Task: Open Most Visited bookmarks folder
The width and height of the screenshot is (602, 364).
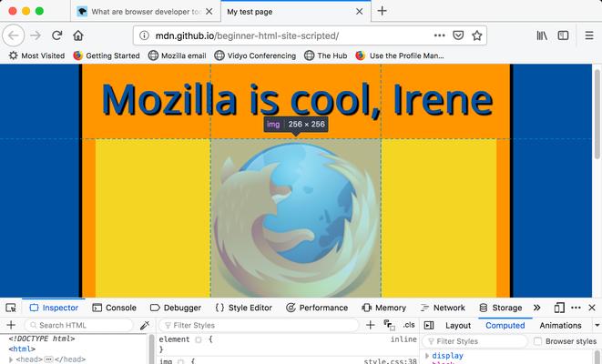Action: click(x=36, y=56)
